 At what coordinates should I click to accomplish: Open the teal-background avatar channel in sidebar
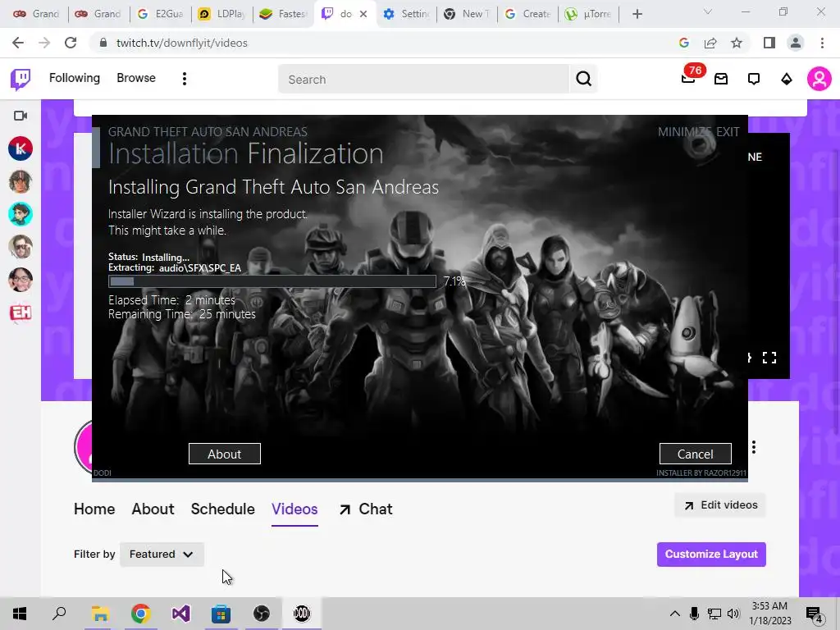(x=21, y=214)
